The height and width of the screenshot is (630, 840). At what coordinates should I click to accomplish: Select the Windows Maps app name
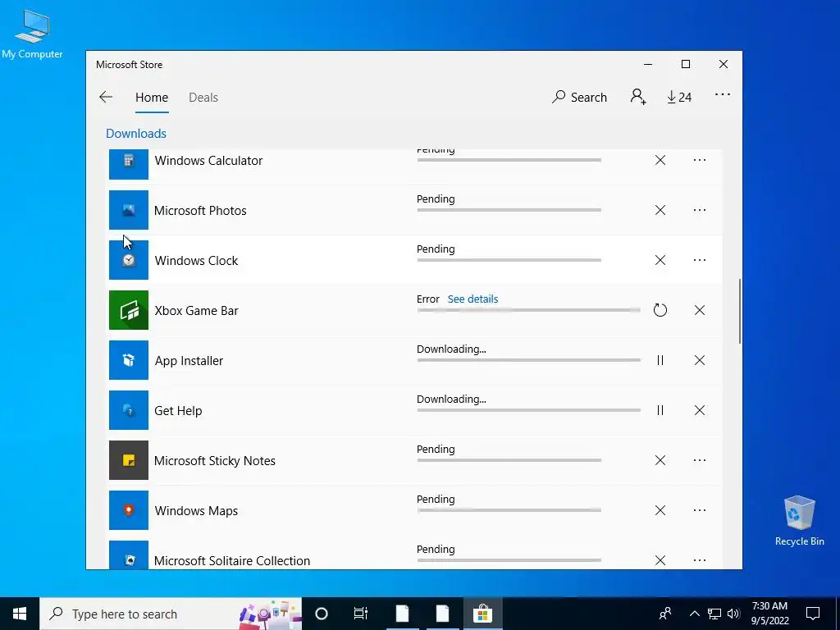[196, 510]
